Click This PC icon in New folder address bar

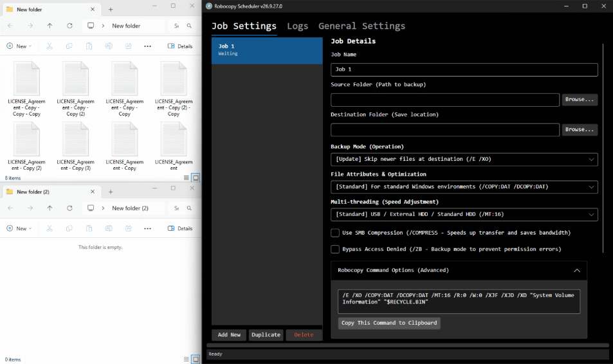(x=91, y=26)
